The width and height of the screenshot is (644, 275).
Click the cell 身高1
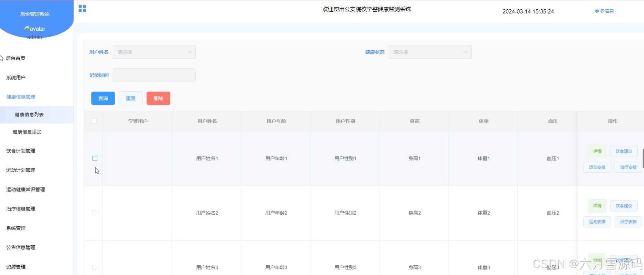414,158
